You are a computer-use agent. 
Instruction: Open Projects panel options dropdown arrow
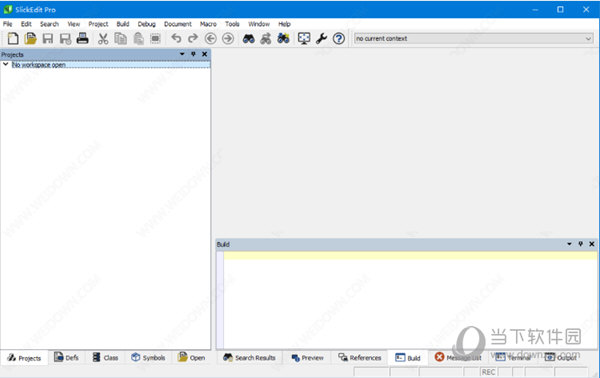(x=182, y=54)
